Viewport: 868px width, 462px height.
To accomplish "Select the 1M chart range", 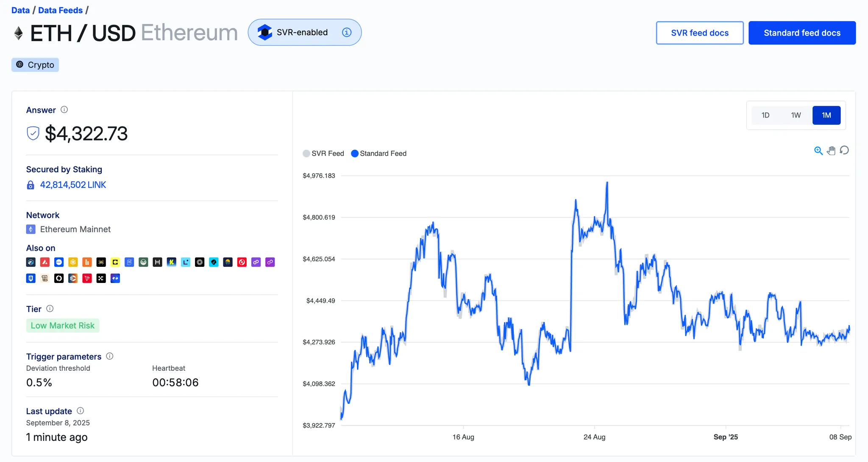I will [x=826, y=115].
